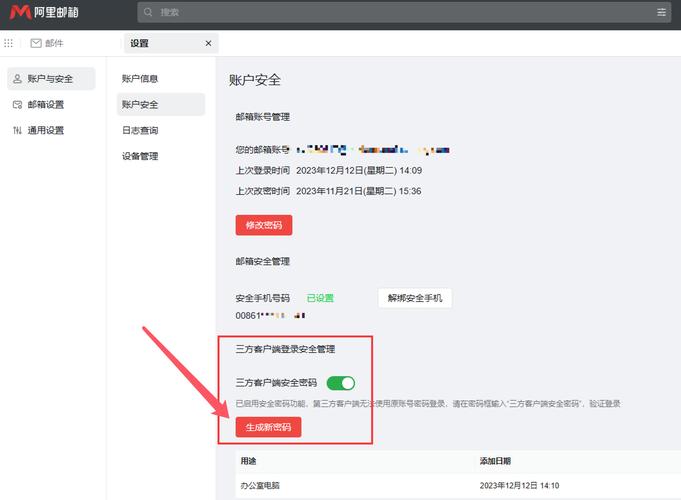Click the last login time 14:09 value
The height and width of the screenshot is (500, 681).
[359, 170]
